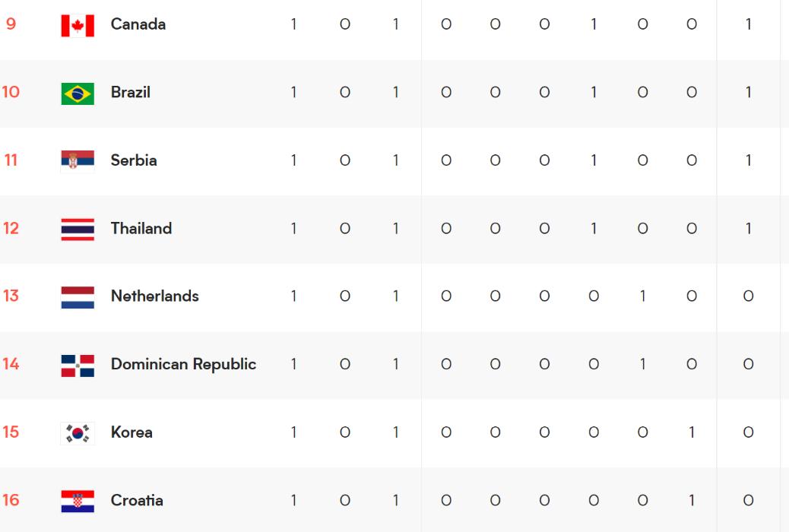Open the Dominican Republic team name
The height and width of the screenshot is (532, 789).
point(183,364)
